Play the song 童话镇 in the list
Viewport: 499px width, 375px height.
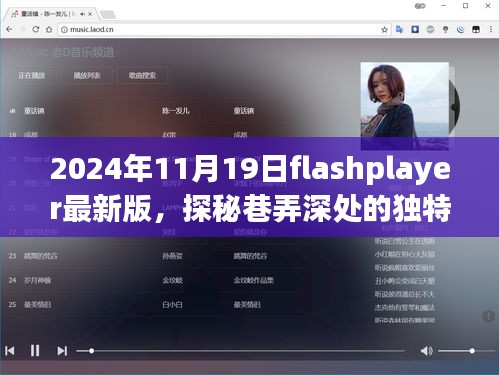34,111
